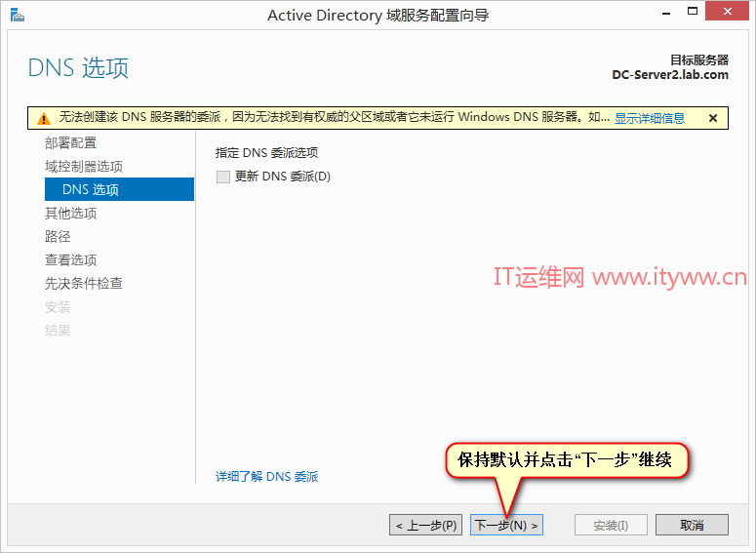Go to 先决条件检查 step
Screen dimensions: 756x553
point(84,283)
